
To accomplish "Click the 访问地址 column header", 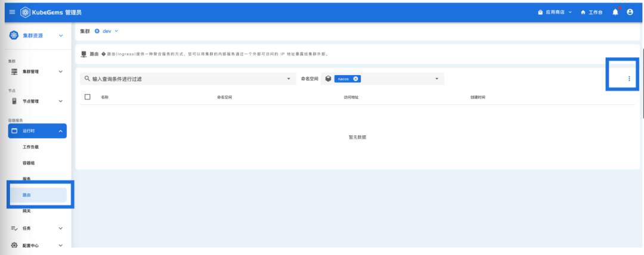I will pyautogui.click(x=351, y=97).
